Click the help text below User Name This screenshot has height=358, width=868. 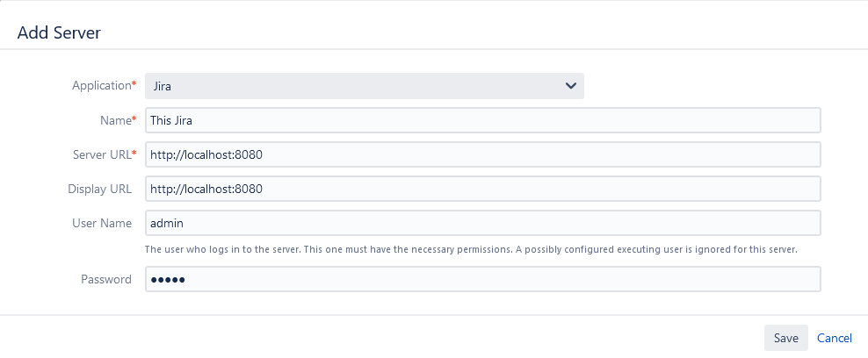tap(470, 249)
